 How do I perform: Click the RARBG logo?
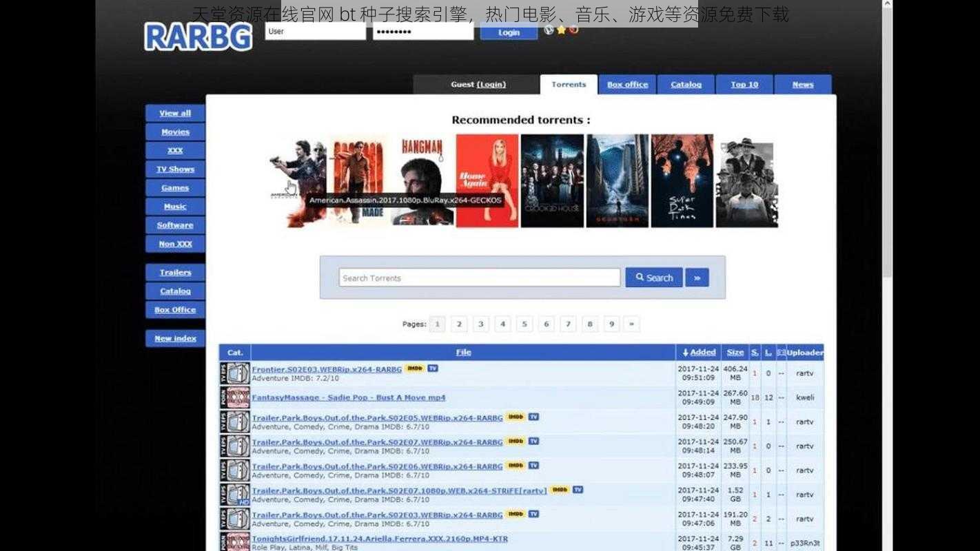click(x=198, y=37)
